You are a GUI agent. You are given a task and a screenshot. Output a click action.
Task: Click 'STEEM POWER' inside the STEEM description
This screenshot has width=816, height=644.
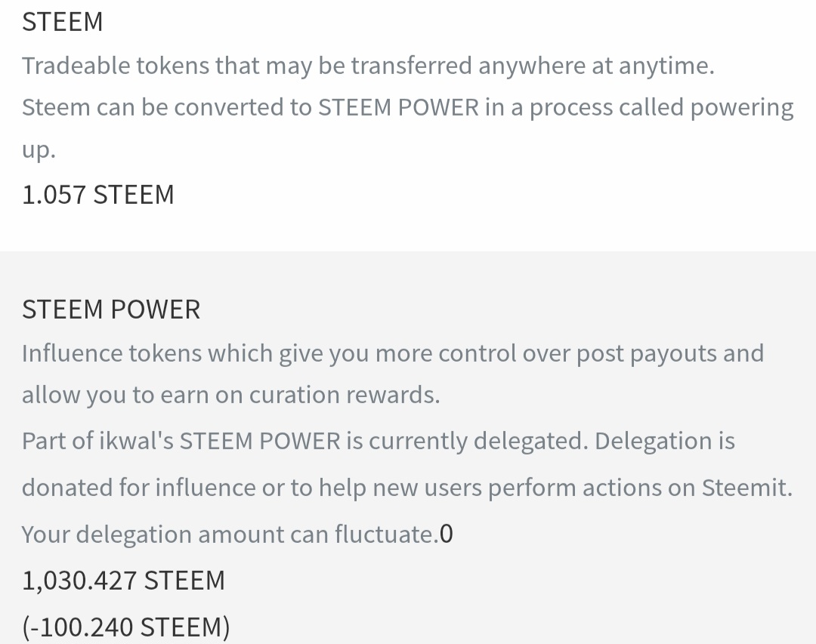[398, 108]
